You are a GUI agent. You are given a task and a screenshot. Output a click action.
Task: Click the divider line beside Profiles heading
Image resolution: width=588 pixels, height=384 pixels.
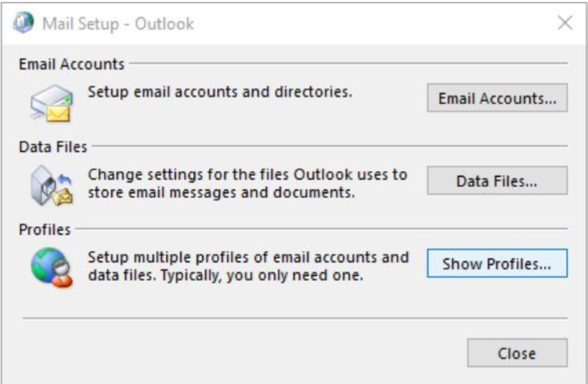click(x=321, y=229)
